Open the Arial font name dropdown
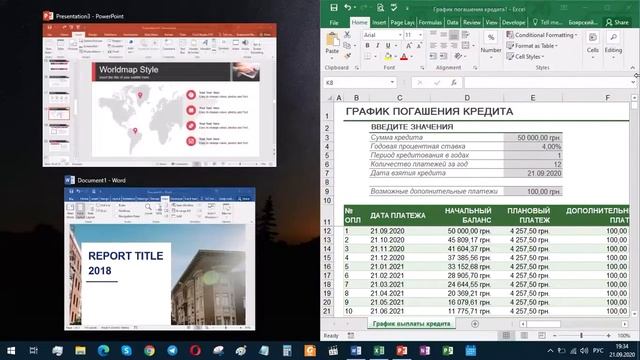This screenshot has height=360, width=640. 400,35
